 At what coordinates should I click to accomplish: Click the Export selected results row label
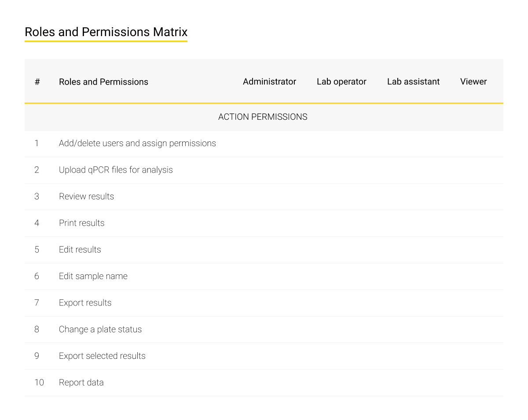pyautogui.click(x=102, y=356)
